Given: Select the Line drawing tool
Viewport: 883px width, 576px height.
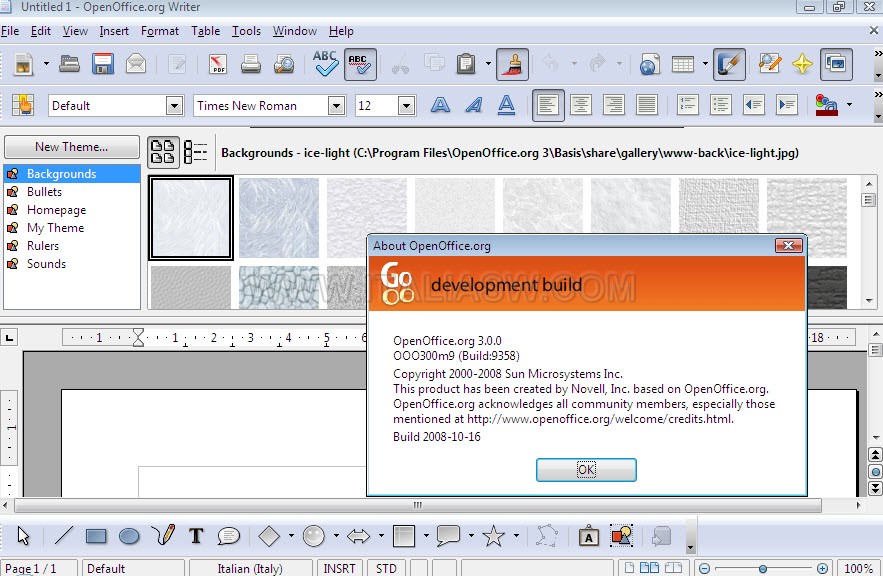Looking at the screenshot, I should (x=64, y=535).
